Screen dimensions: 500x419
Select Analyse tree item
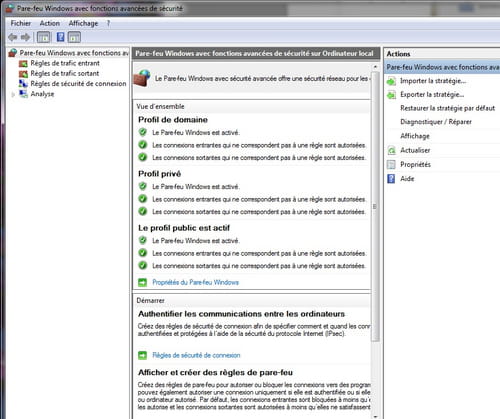pyautogui.click(x=42, y=94)
